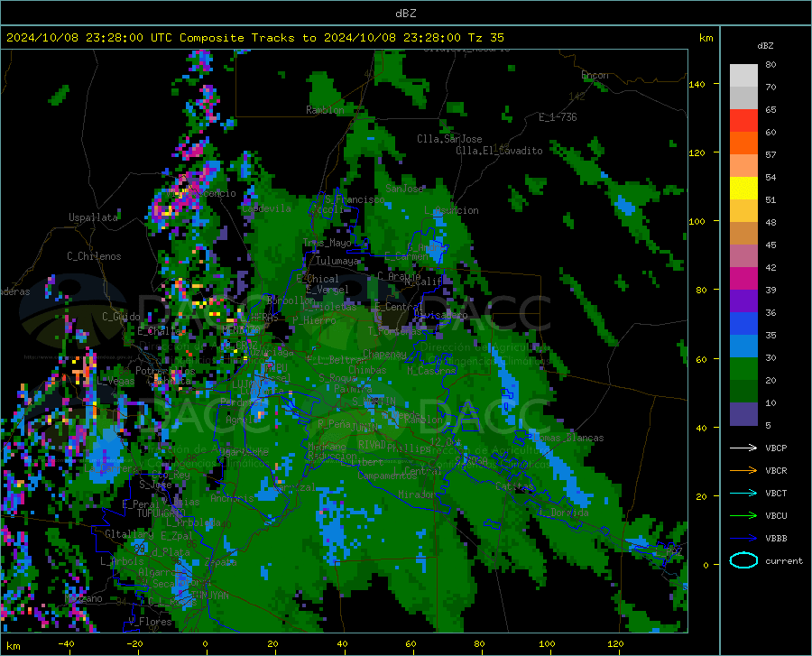812x656 pixels.
Task: Click the C_Guido map label
Action: (121, 317)
